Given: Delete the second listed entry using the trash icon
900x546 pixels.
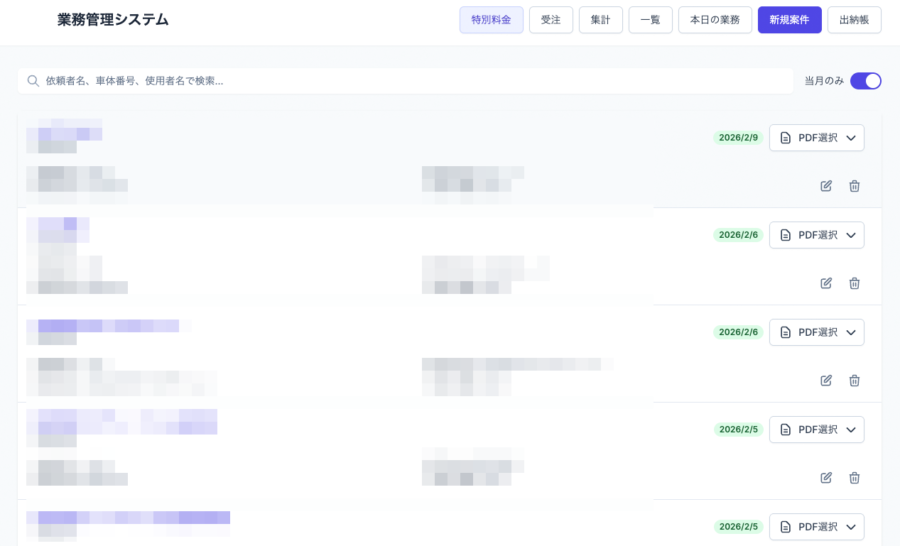Looking at the screenshot, I should click(854, 283).
